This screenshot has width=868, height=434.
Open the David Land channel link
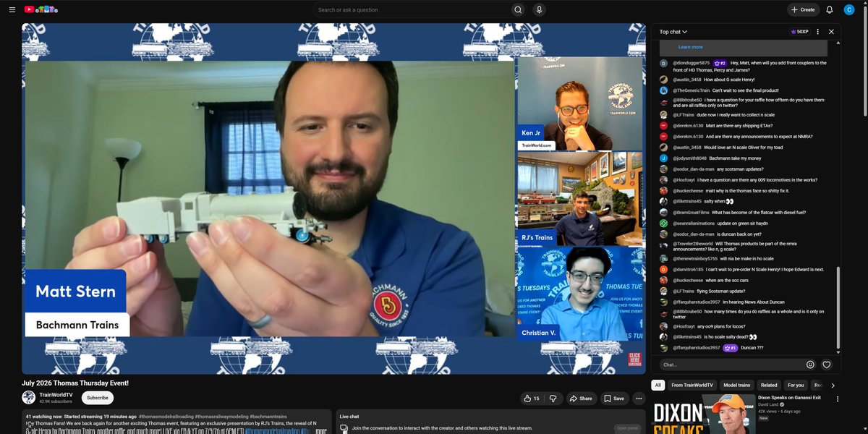pos(770,405)
